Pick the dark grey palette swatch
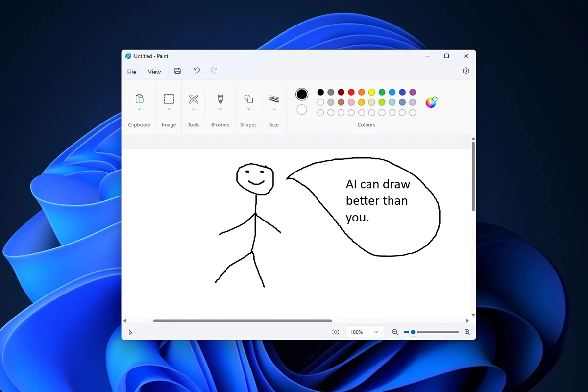Viewport: 588px width, 392px height. click(331, 92)
